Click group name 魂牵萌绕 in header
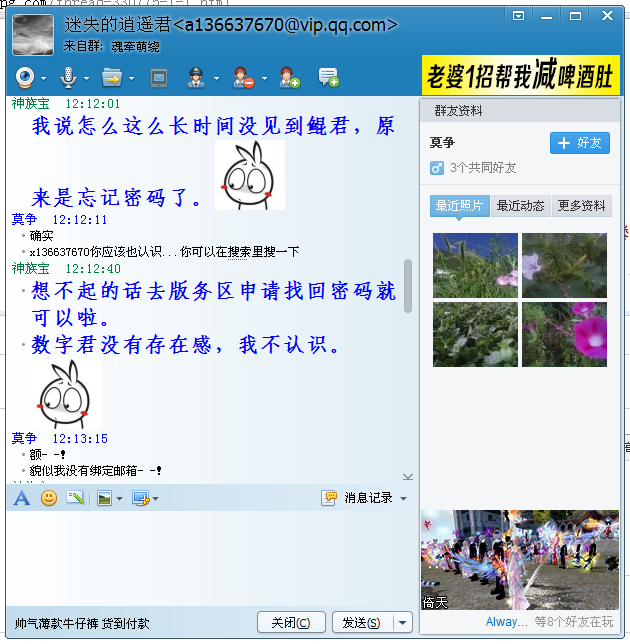The height and width of the screenshot is (644, 630). tap(136, 47)
